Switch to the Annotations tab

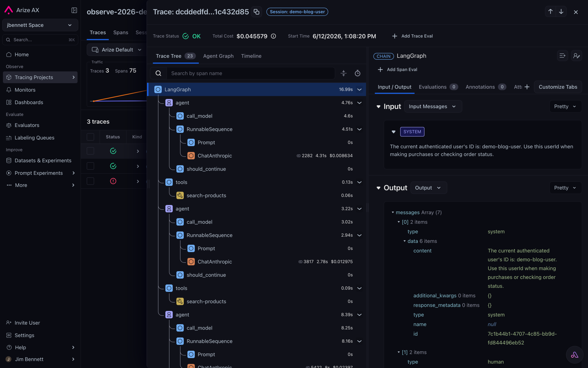486,87
